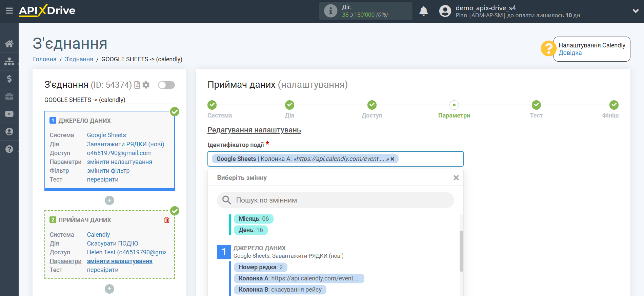Go to the Дія step
The height and width of the screenshot is (296, 644).
click(x=289, y=105)
